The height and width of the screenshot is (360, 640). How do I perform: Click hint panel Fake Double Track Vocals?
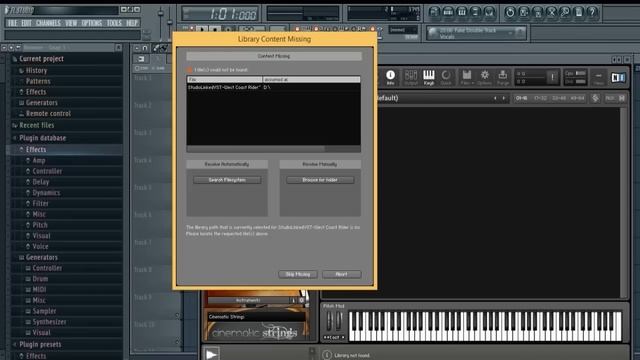(x=476, y=33)
